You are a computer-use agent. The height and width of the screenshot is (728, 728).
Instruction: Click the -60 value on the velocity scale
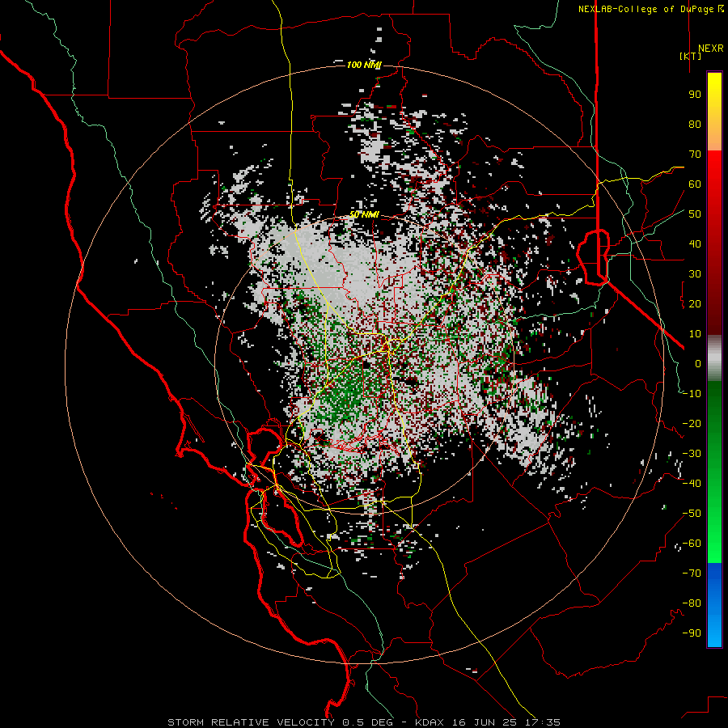pos(692,544)
